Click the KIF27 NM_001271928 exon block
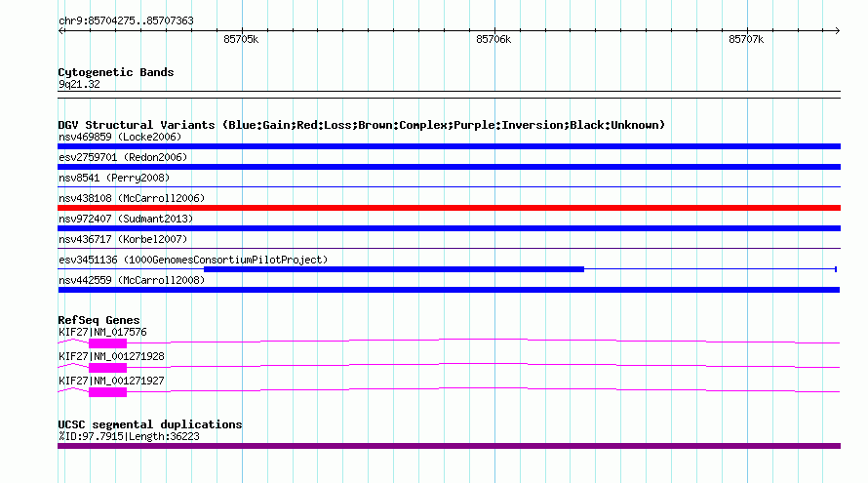 (108, 368)
